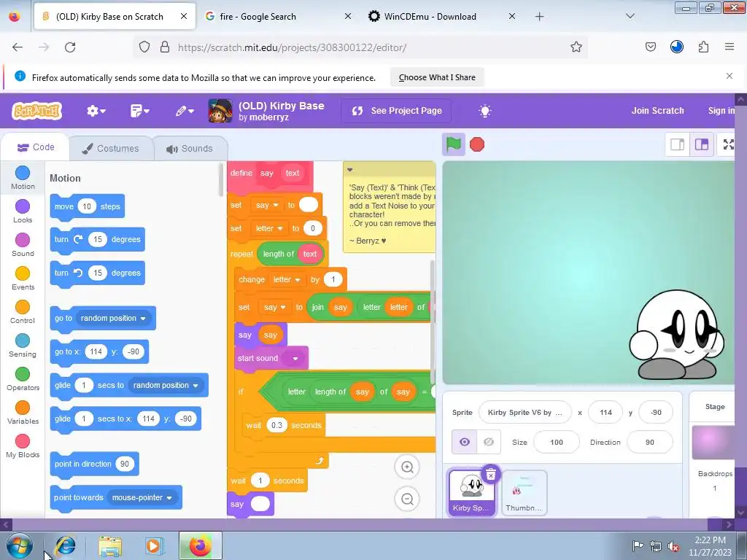
Task: Click the green flag to run project
Action: (453, 144)
